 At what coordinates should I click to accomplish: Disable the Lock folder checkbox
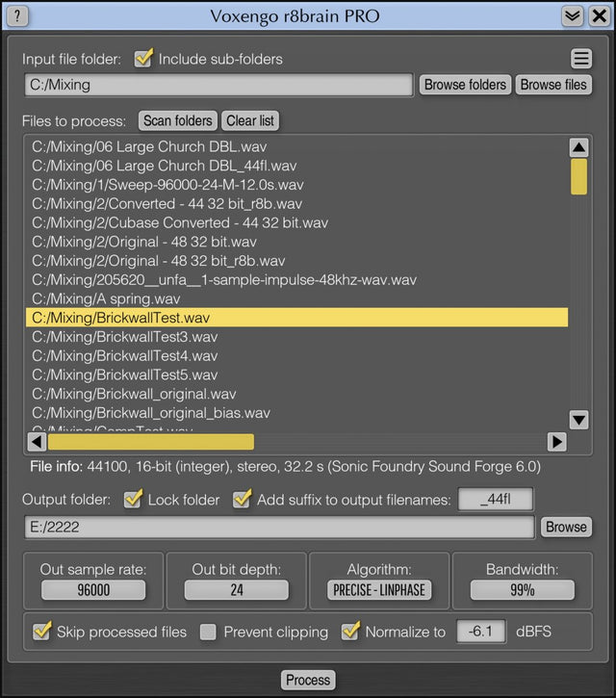(x=134, y=499)
